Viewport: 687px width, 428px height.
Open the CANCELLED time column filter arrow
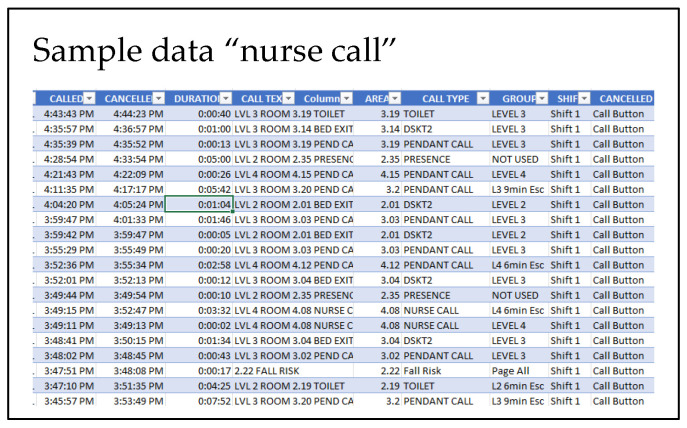point(157,99)
